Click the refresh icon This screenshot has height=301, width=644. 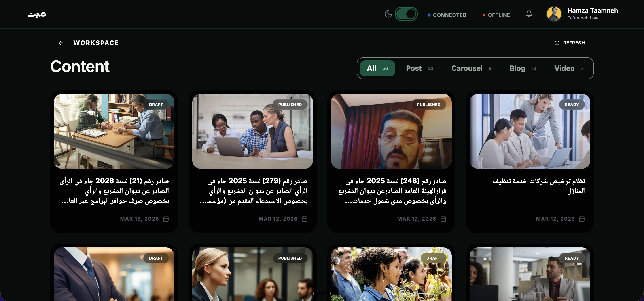557,43
